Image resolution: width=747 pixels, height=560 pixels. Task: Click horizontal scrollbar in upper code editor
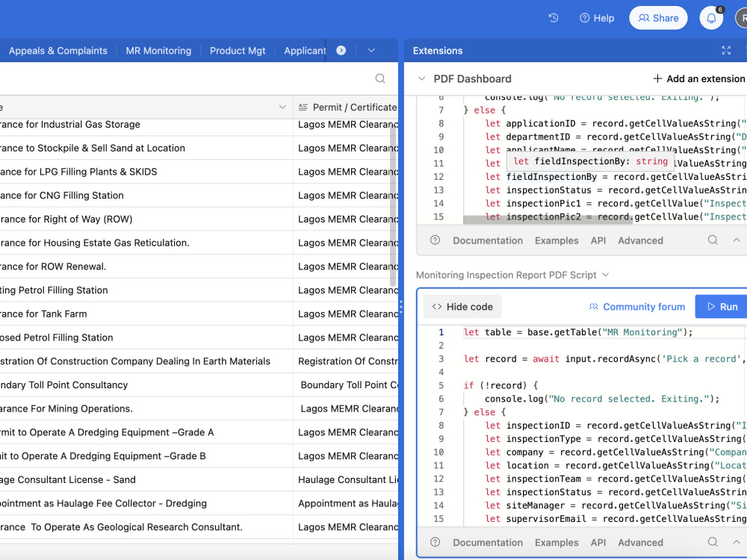pos(548,220)
